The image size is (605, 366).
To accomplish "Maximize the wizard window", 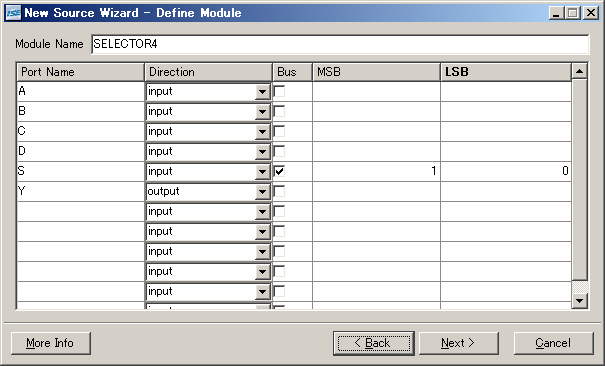I will click(x=573, y=13).
